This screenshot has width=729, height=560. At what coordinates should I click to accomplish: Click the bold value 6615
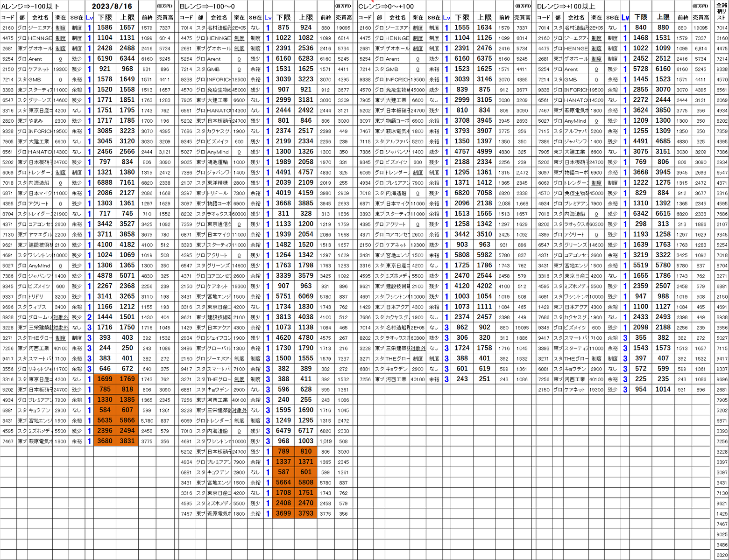(x=663, y=214)
